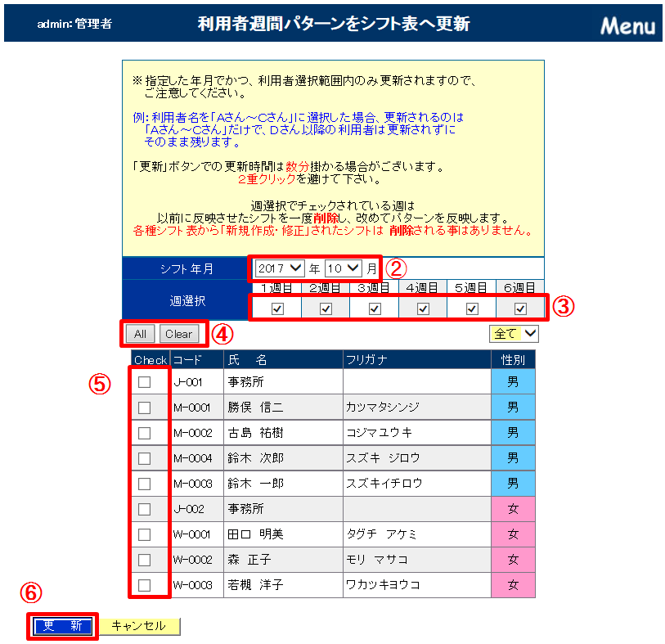665x644 pixels.
Task: Click the キャンセル button
Action: [x=139, y=626]
